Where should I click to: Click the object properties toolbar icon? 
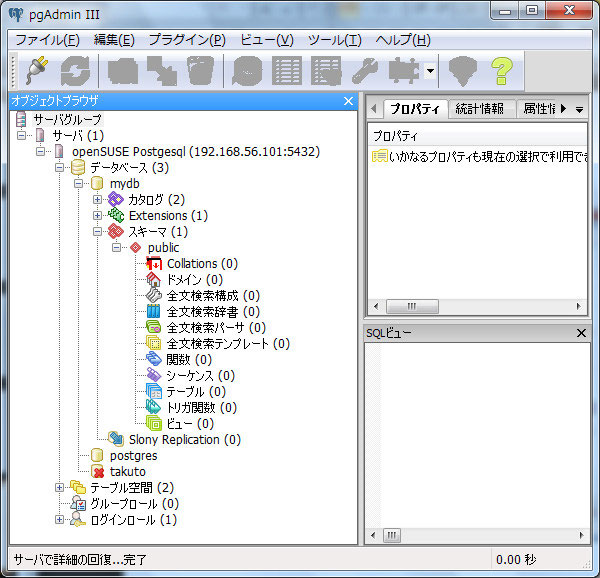coord(123,71)
